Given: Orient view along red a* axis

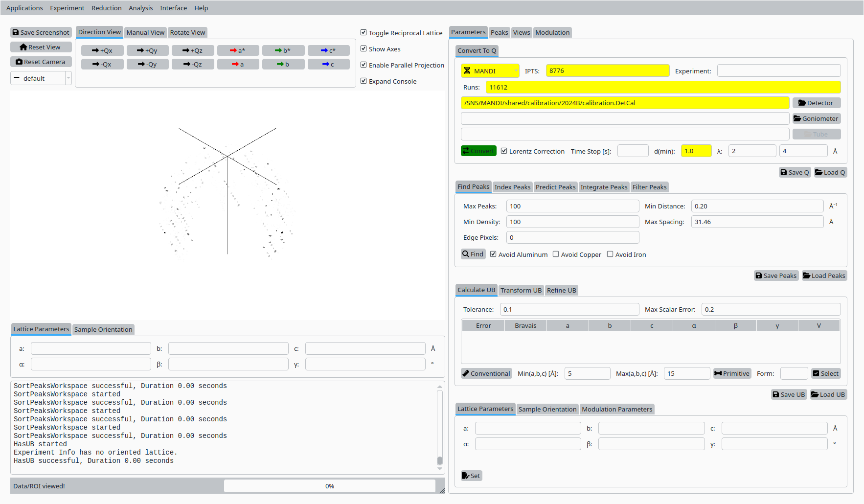Looking at the screenshot, I should tap(238, 50).
